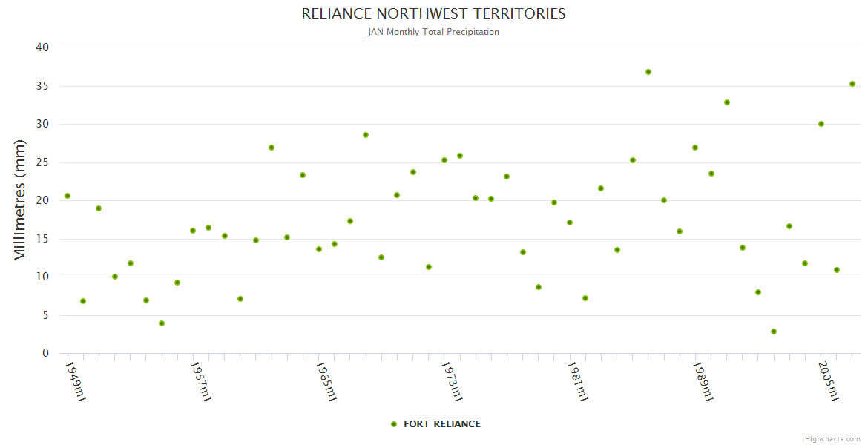Click the 1949m1 x-axis label

pyautogui.click(x=76, y=381)
